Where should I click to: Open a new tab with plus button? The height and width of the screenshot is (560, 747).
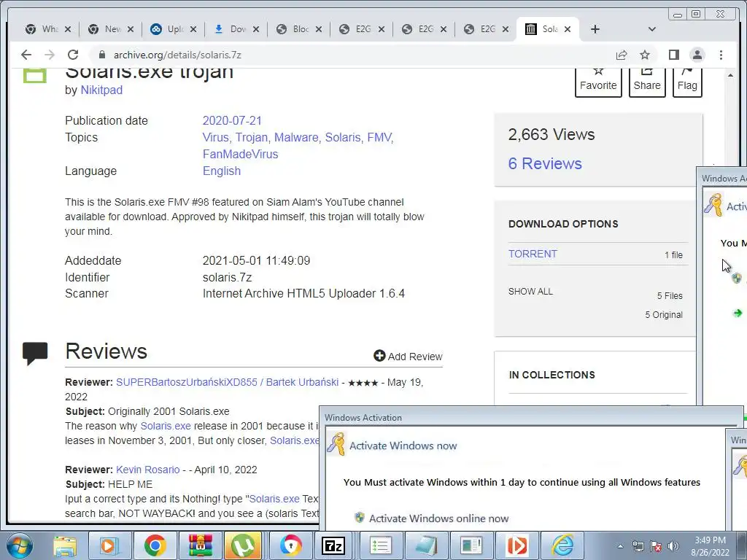[x=595, y=29]
